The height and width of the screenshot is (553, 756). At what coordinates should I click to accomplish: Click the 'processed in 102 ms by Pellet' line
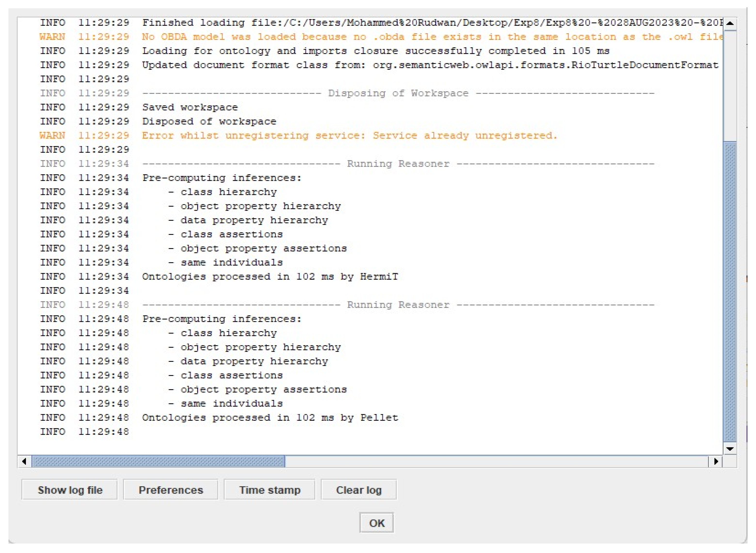coord(270,417)
